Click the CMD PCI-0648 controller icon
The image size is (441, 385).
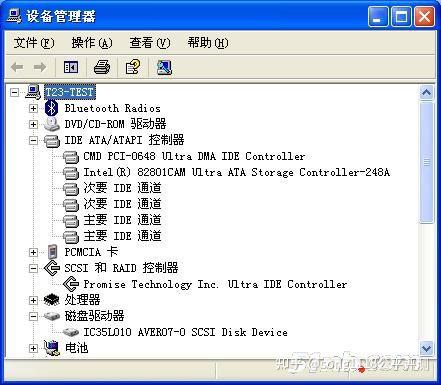(71, 156)
